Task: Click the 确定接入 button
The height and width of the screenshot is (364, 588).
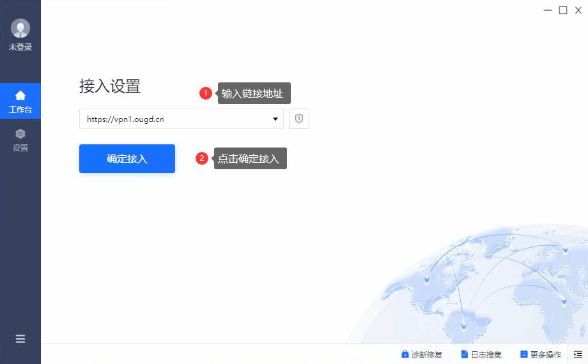Action: pyautogui.click(x=127, y=158)
